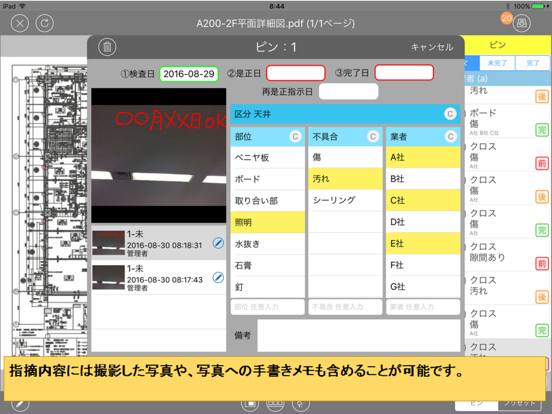The height and width of the screenshot is (414, 552).
Task: Clear 業者 column with C icon
Action: 450,136
